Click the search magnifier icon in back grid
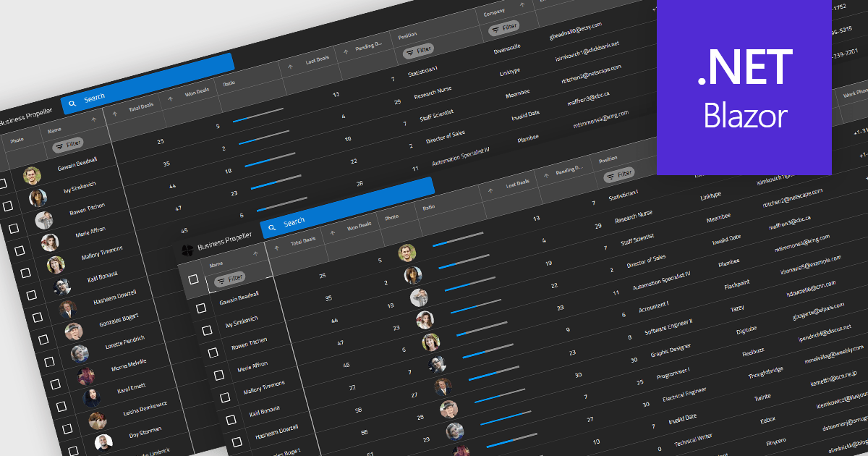Screen dimensions: 868x456 pos(71,104)
